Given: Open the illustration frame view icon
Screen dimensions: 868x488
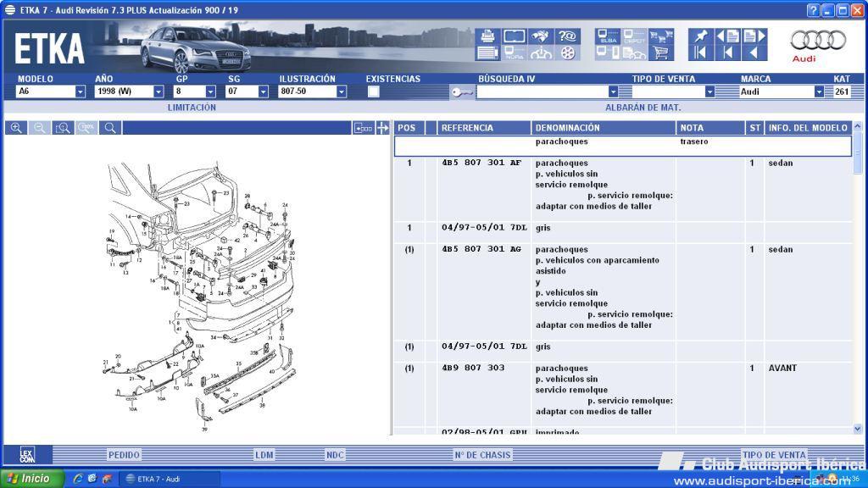Looking at the screenshot, I should (x=514, y=36).
